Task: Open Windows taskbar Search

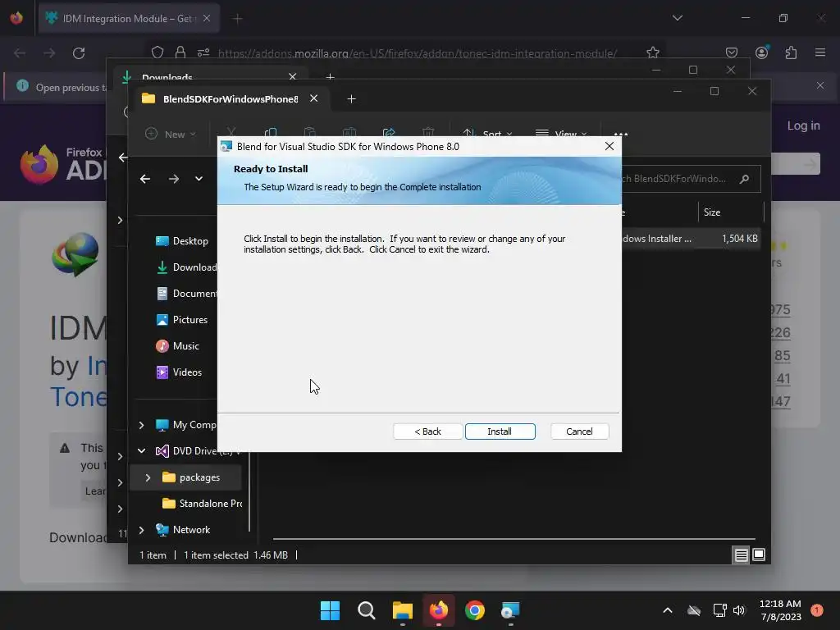Action: (367, 610)
